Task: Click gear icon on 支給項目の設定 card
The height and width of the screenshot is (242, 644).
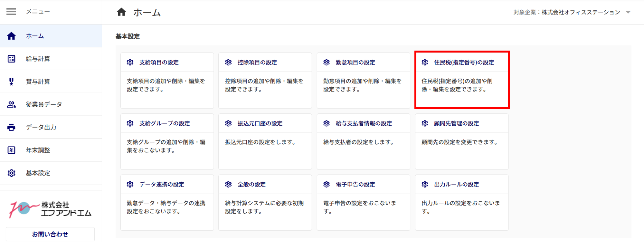Action: [130, 62]
